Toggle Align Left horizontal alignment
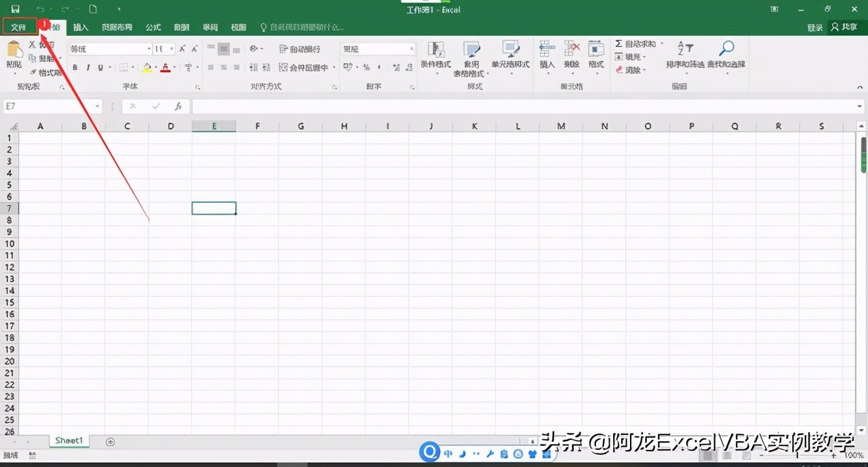 211,67
